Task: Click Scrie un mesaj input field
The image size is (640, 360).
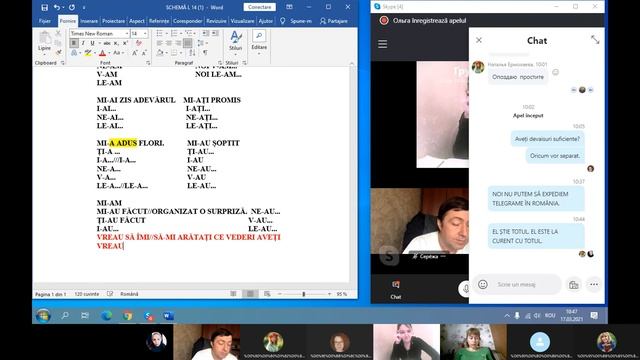Action: 518,284
